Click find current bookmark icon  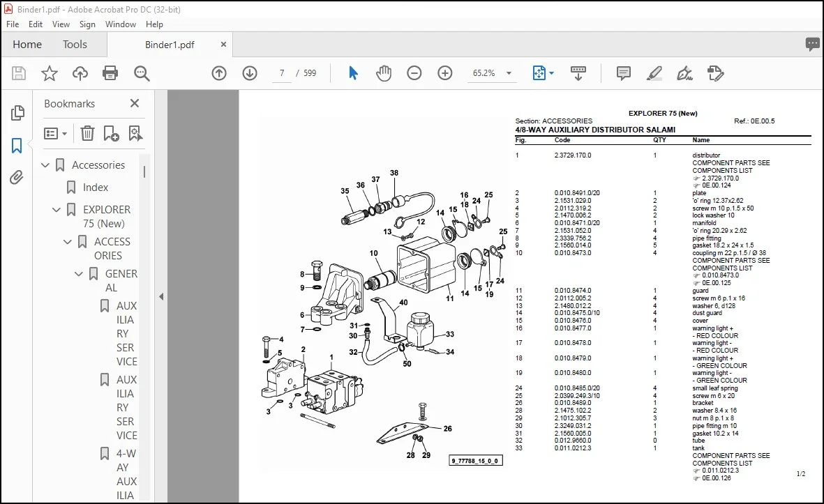135,133
